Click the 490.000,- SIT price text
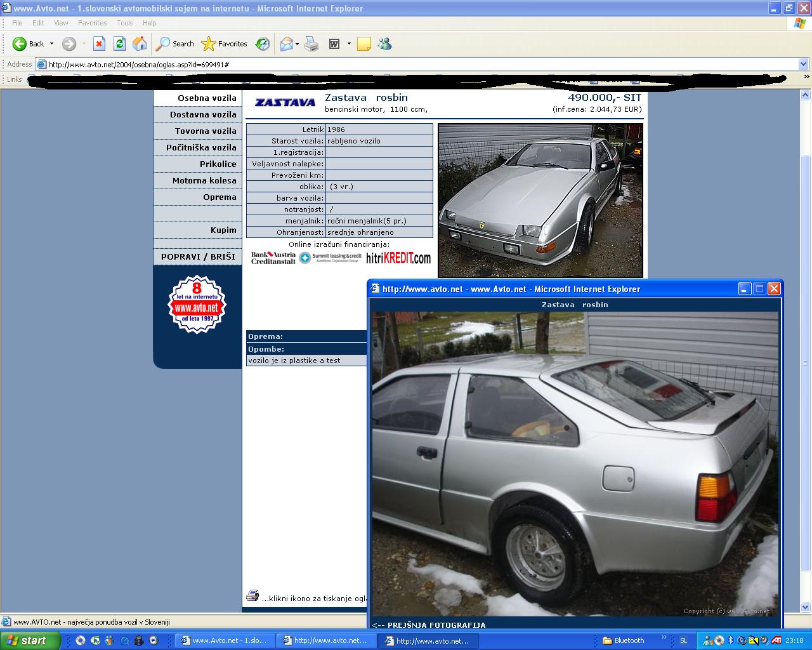The image size is (812, 650). point(605,98)
